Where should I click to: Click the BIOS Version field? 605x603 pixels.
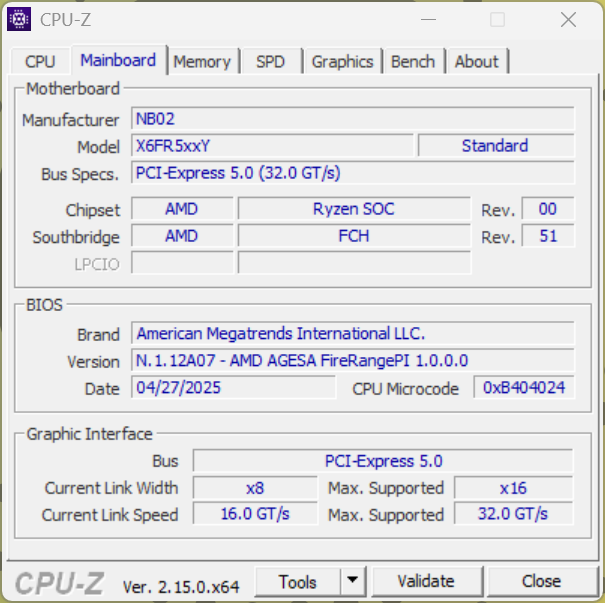(352, 360)
